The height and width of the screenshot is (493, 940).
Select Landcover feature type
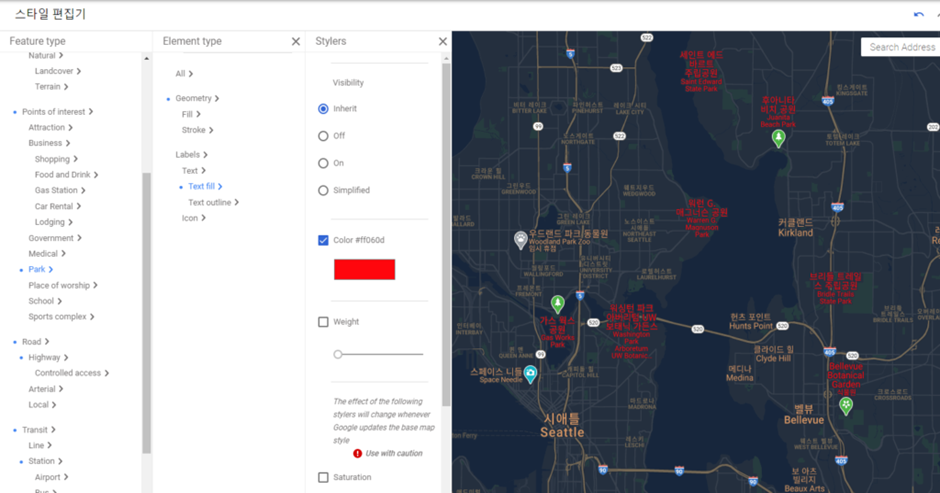pos(58,71)
